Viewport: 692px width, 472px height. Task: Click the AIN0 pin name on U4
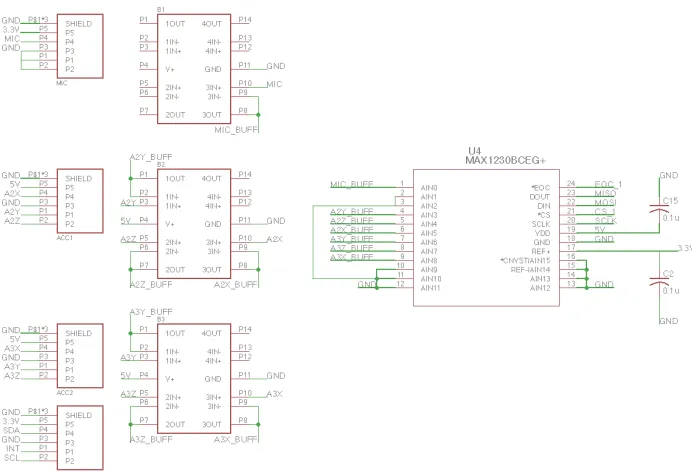click(429, 188)
